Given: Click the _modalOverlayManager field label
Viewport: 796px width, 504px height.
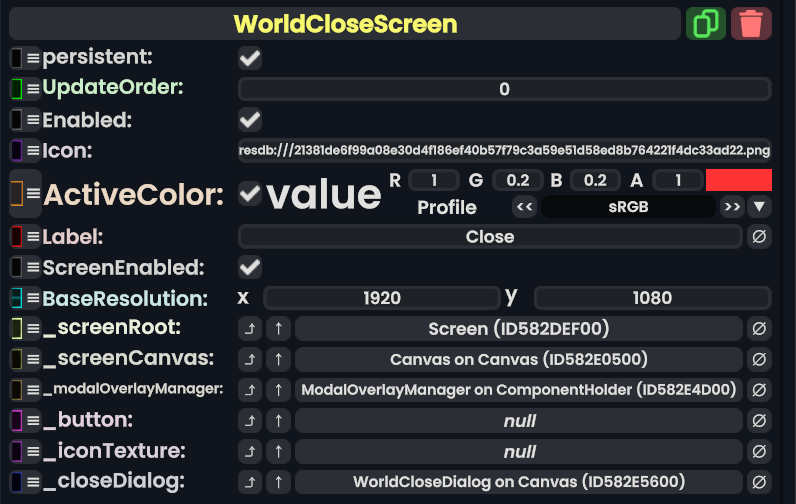Looking at the screenshot, I should 133,389.
